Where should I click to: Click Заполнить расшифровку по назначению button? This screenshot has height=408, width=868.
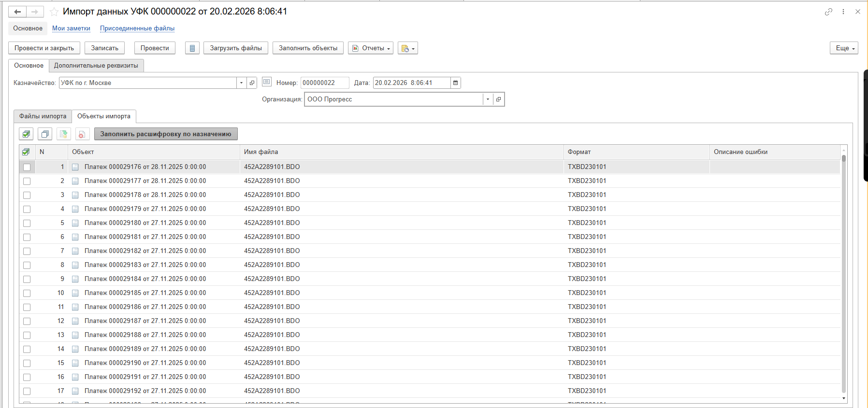[166, 134]
